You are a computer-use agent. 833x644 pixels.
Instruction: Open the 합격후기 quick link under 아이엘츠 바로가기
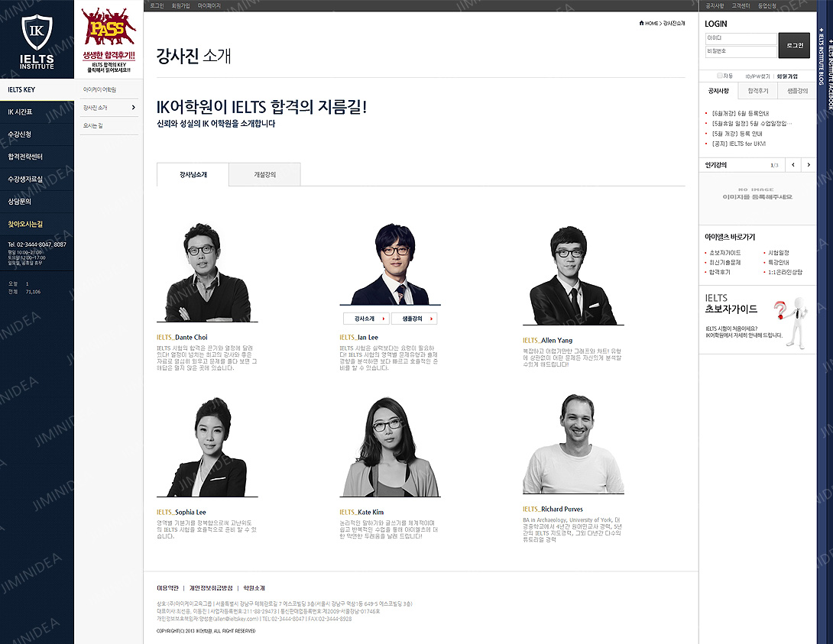pyautogui.click(x=720, y=273)
